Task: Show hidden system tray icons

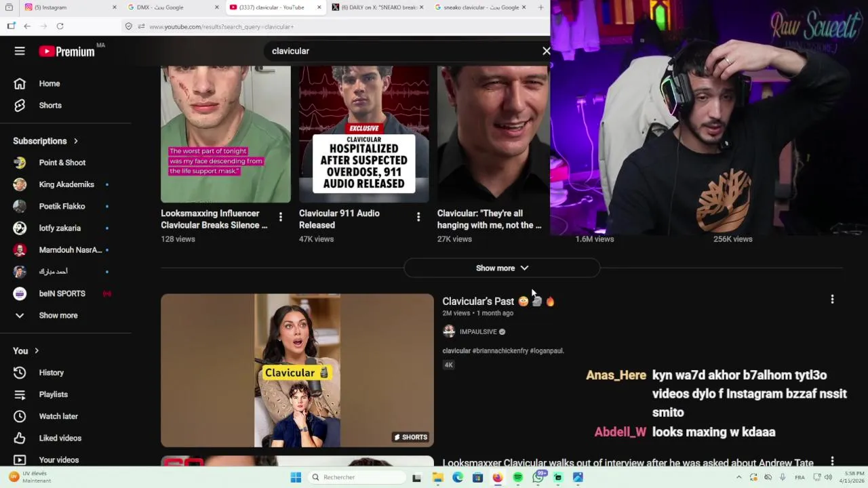Action: tap(738, 477)
